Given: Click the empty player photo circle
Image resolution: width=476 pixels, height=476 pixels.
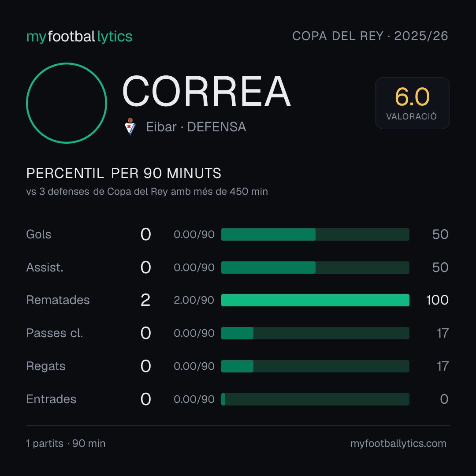Looking at the screenshot, I should pos(67,103).
